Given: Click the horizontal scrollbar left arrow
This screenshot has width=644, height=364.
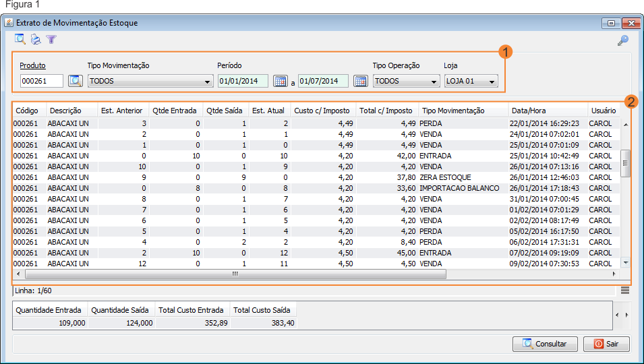Looking at the screenshot, I should tap(18, 274).
